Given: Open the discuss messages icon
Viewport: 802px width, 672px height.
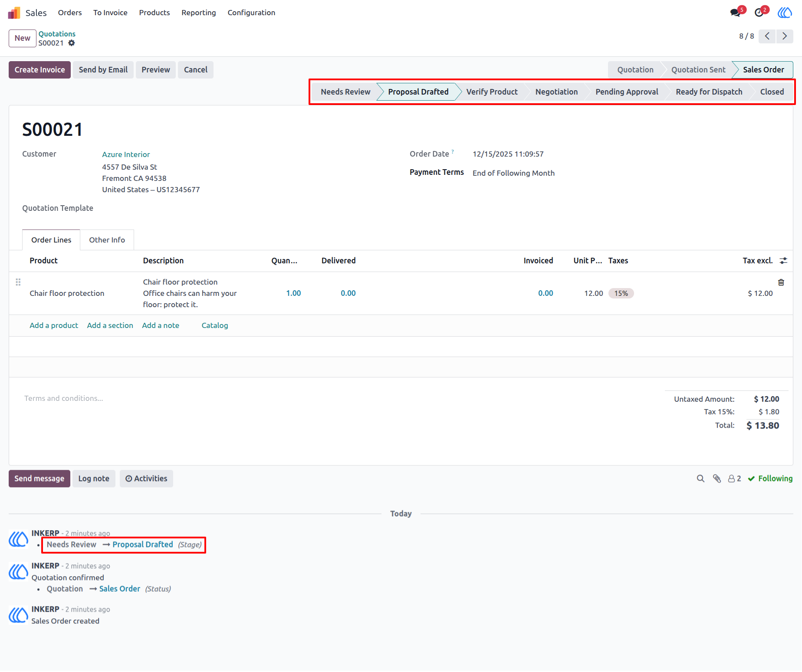Looking at the screenshot, I should (736, 13).
